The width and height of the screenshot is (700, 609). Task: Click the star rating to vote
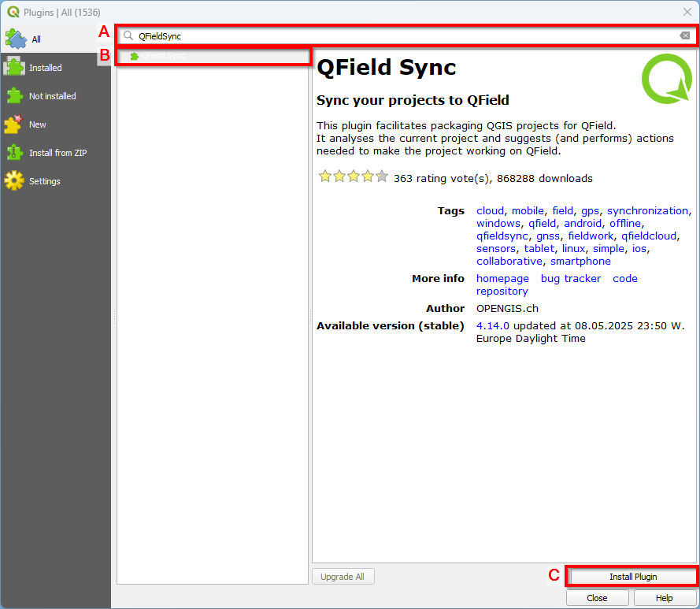point(353,177)
